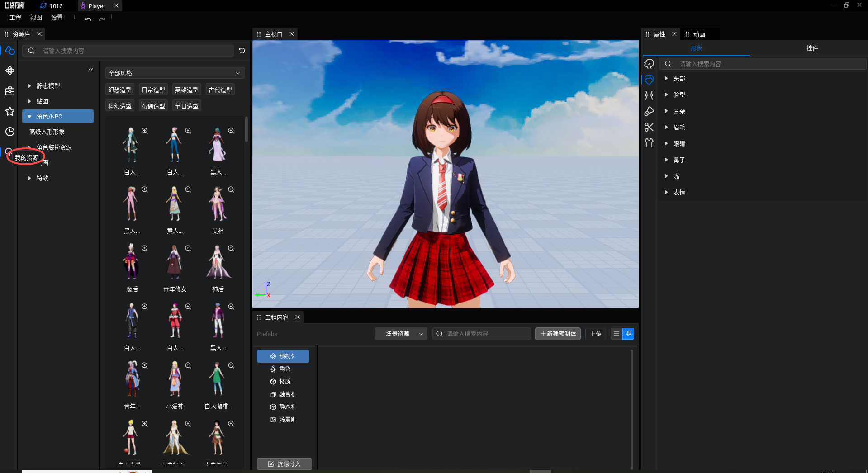Select the body shape icon in properties
The width and height of the screenshot is (868, 473).
click(649, 95)
